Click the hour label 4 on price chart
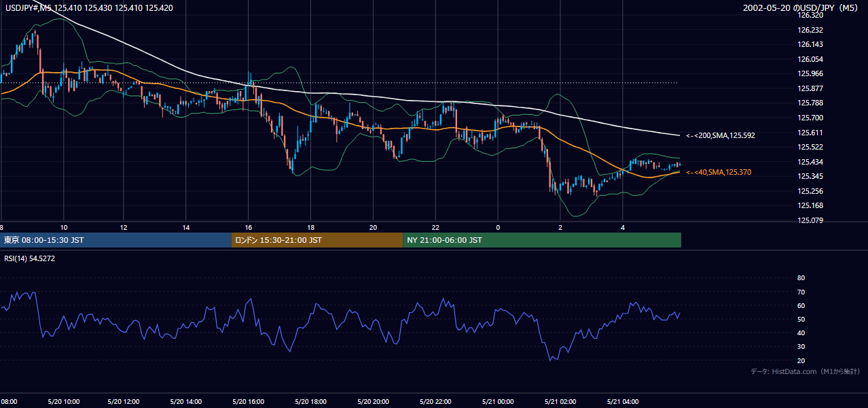 623,227
